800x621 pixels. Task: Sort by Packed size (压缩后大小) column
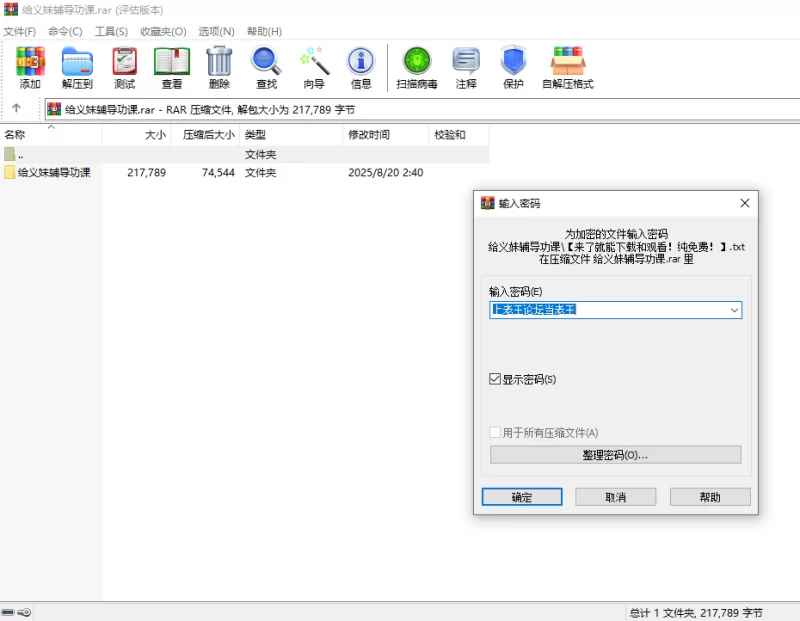pyautogui.click(x=205, y=135)
